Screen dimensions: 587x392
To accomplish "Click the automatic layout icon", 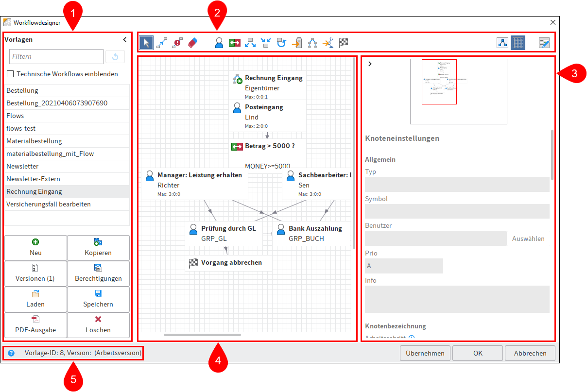I will [502, 43].
